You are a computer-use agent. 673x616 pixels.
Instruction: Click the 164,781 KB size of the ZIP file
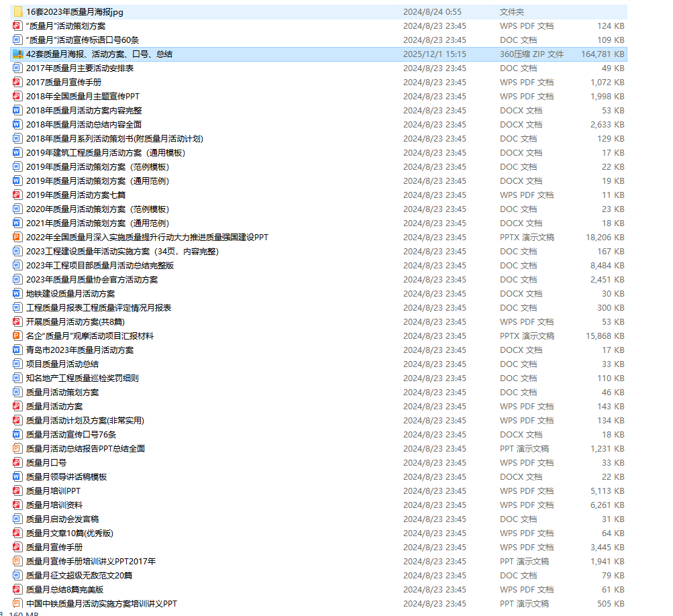pos(603,54)
